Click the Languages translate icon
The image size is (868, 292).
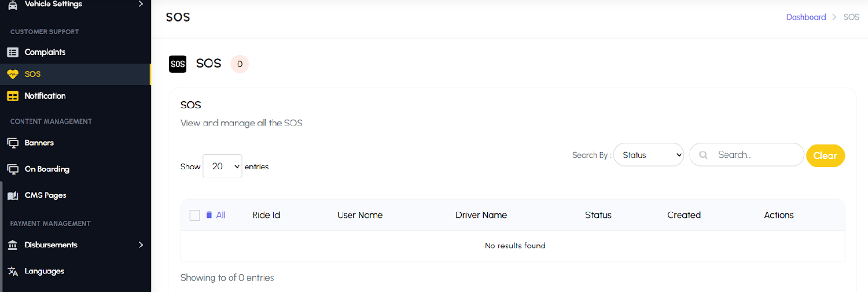[x=13, y=271]
